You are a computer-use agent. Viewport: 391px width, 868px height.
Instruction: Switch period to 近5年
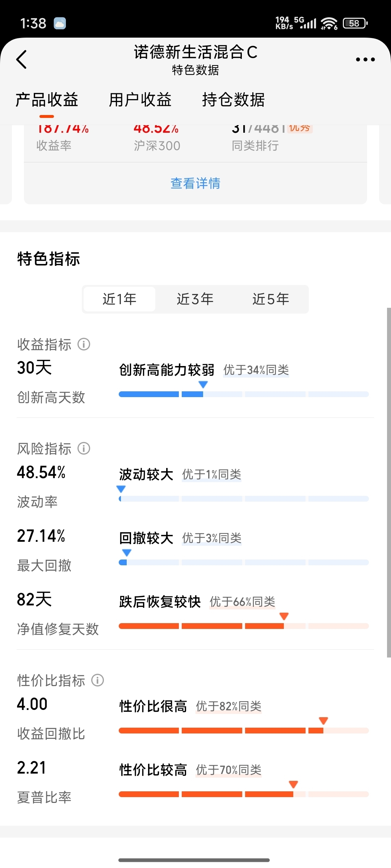(x=270, y=299)
